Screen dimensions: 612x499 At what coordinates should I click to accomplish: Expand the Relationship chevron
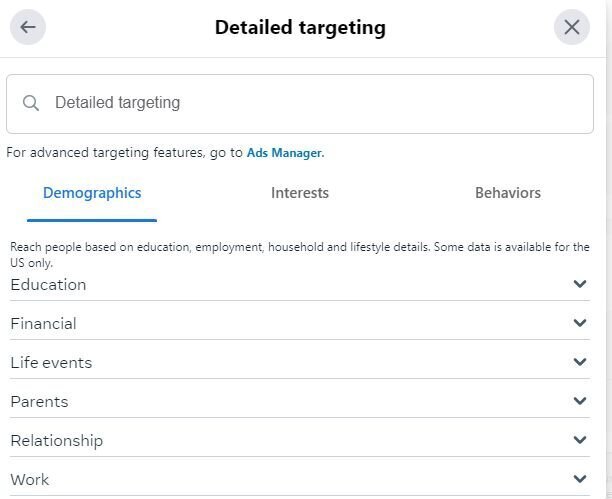pos(580,440)
